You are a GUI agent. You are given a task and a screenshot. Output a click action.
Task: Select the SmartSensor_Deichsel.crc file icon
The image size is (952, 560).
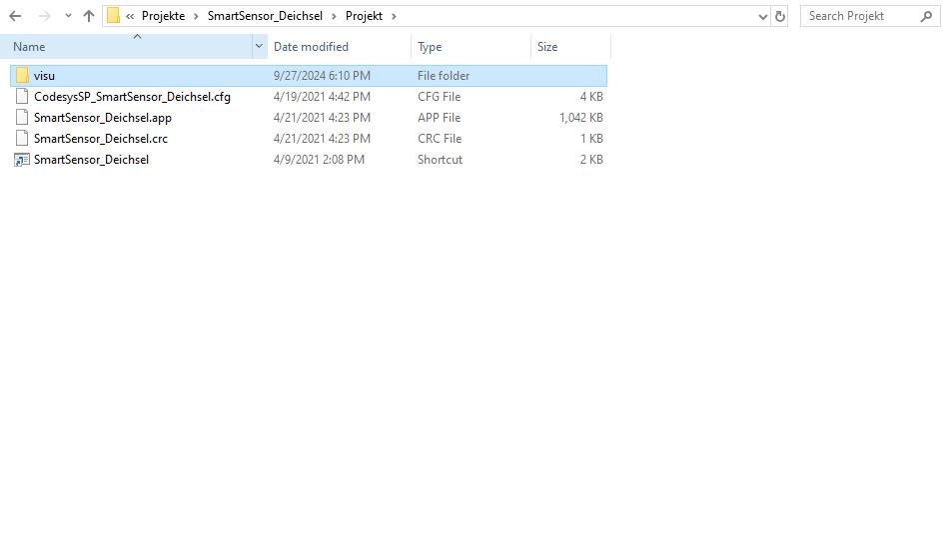[22, 139]
